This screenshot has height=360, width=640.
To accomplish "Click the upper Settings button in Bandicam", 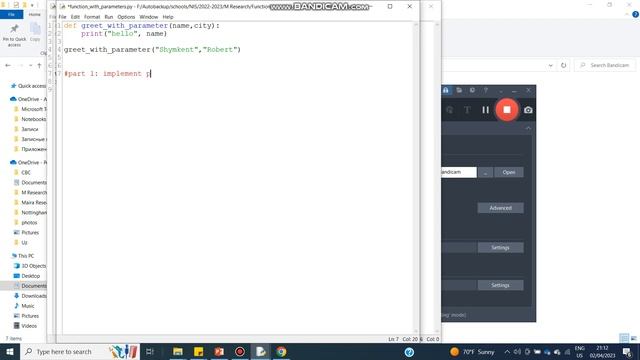I will (x=500, y=247).
